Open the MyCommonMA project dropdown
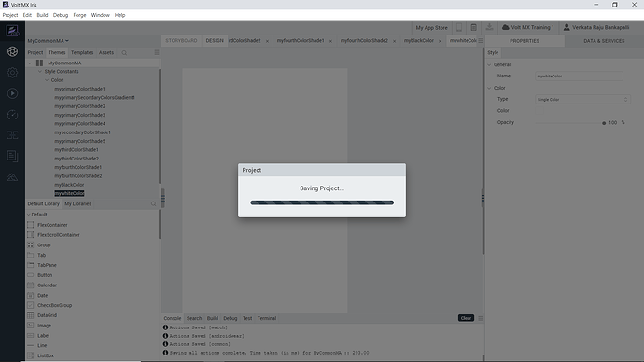Image resolution: width=644 pixels, height=362 pixels. [48, 41]
